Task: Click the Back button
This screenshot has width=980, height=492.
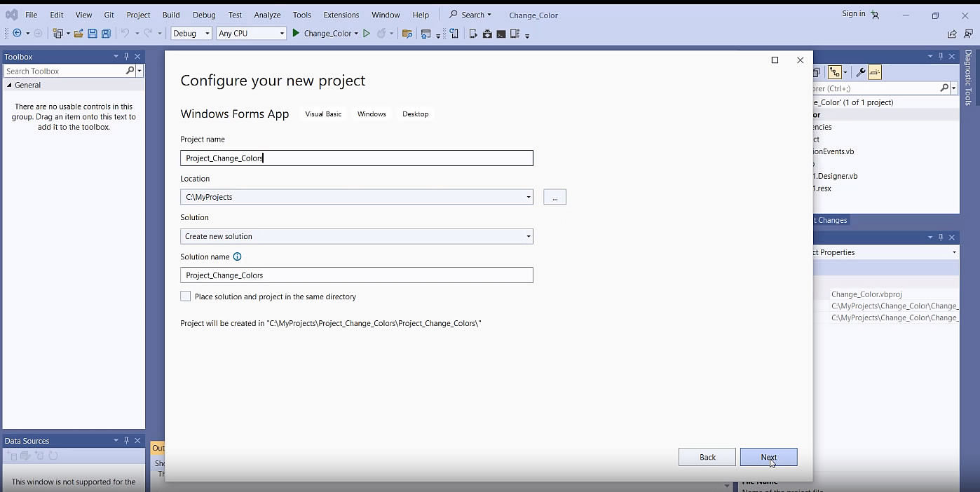Action: coord(707,458)
